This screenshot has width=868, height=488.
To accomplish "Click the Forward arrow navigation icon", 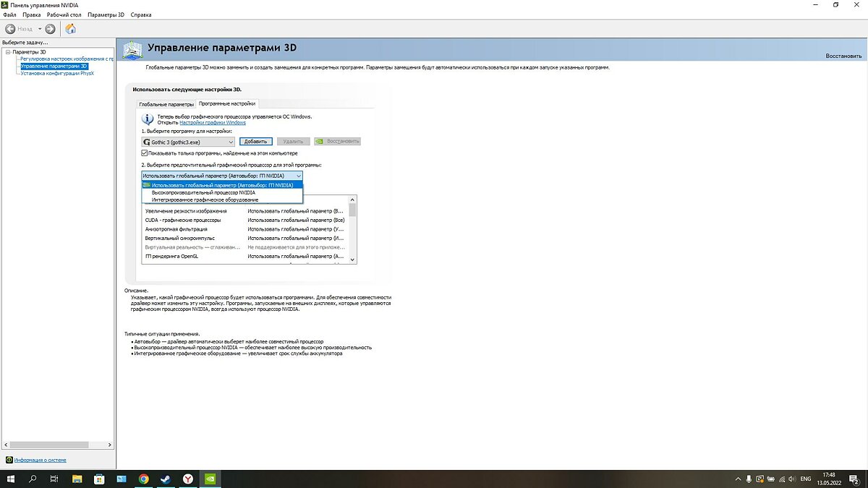I will click(x=50, y=29).
